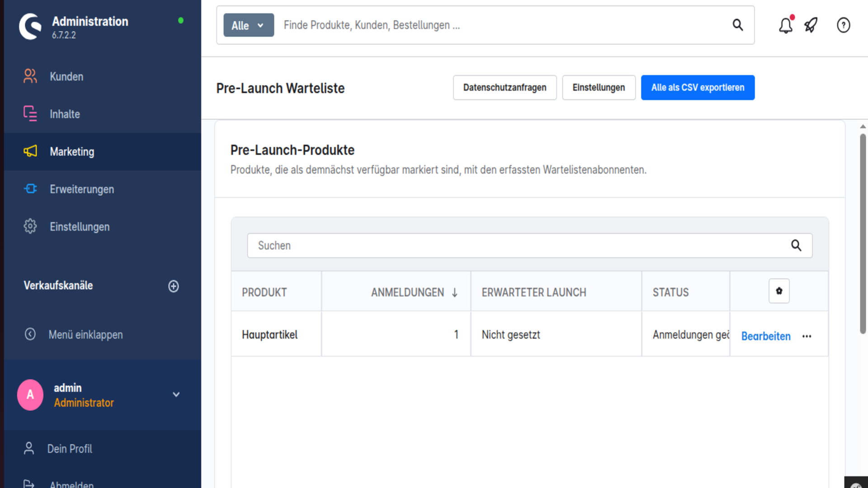The image size is (868, 488).
Task: Click Alle als CSV exportieren
Action: coord(698,88)
